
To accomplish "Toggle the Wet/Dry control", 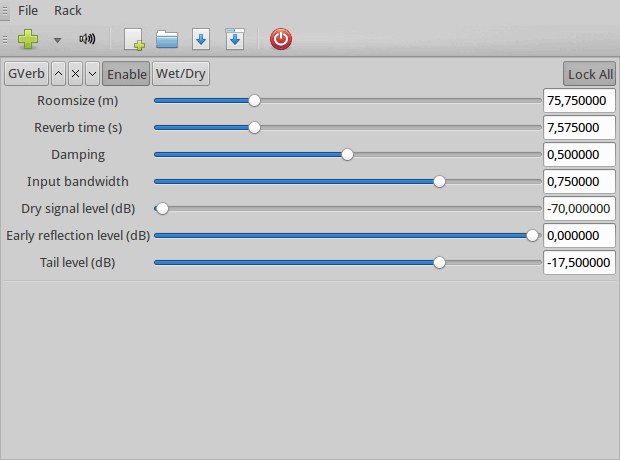I will pos(181,74).
